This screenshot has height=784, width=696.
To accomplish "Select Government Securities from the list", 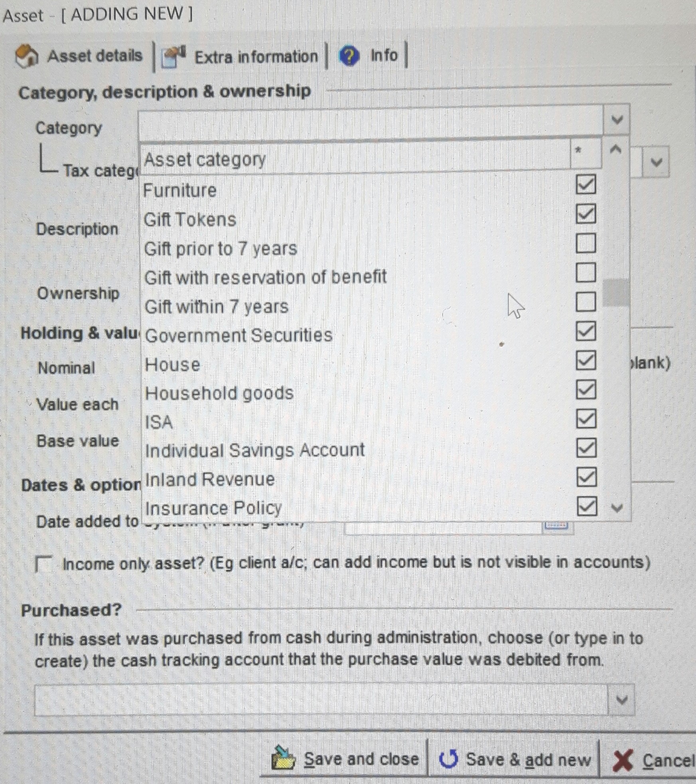I will click(x=239, y=335).
